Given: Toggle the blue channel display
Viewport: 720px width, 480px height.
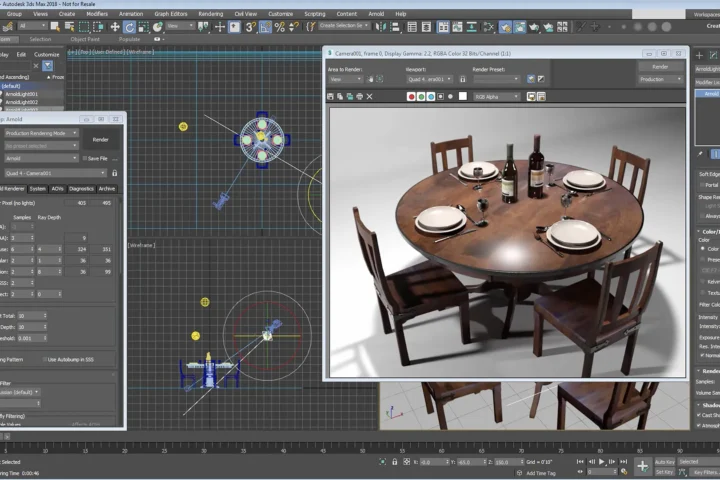Looking at the screenshot, I should [x=431, y=96].
